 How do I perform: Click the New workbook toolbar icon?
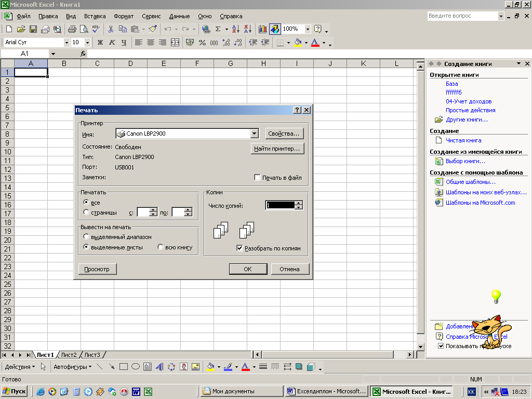click(9, 29)
